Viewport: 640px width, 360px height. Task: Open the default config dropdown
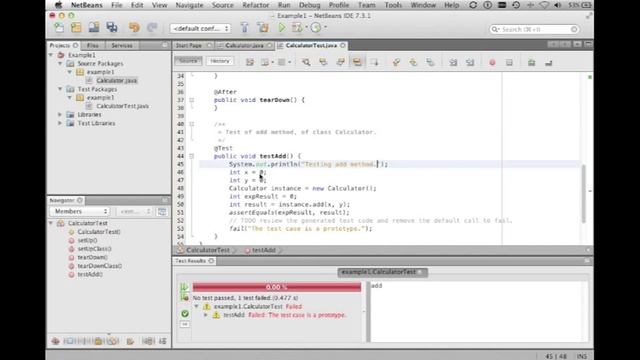(x=200, y=28)
